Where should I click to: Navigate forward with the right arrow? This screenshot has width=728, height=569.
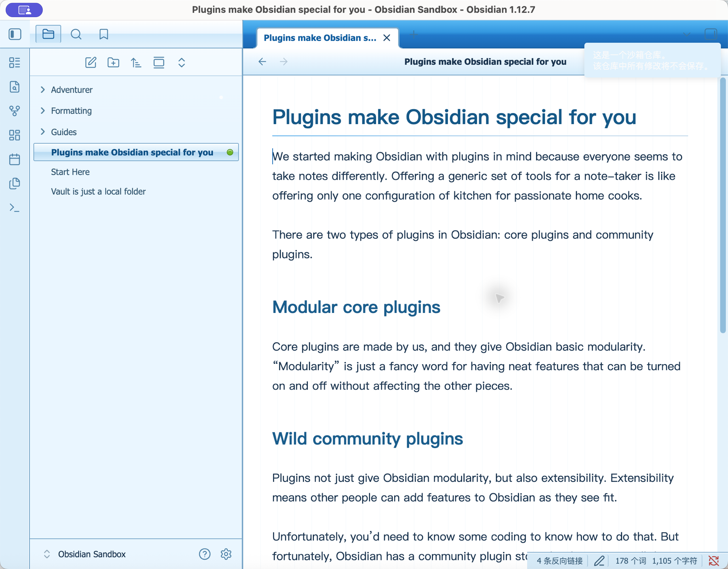pos(284,61)
